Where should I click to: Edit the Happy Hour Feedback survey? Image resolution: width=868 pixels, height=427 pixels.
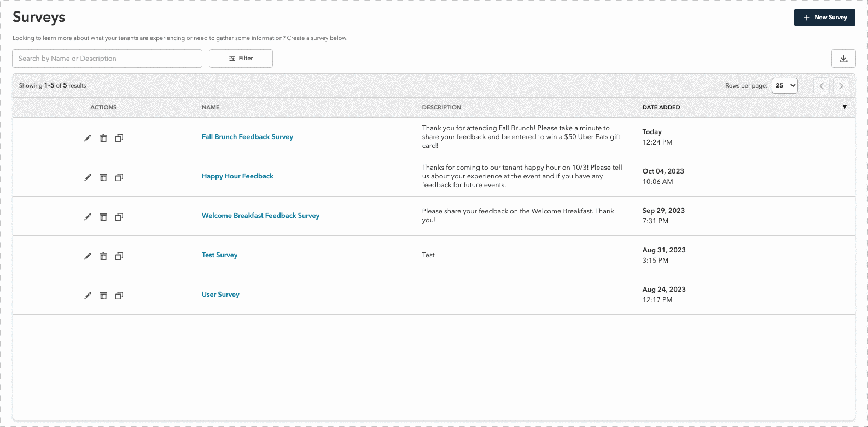click(88, 177)
